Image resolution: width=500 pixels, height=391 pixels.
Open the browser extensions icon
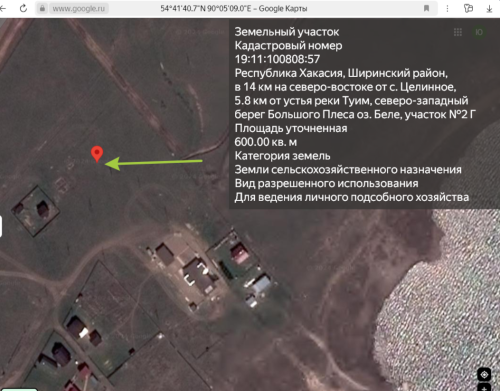468,8
